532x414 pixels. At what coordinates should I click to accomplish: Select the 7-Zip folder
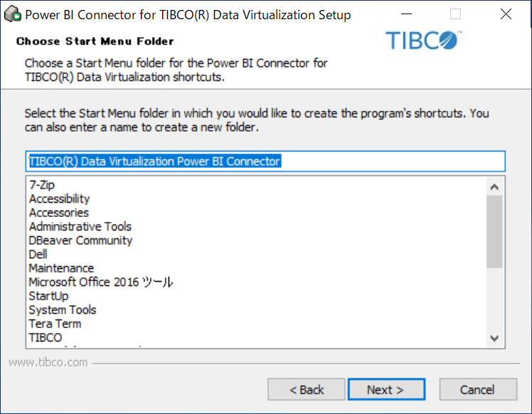42,185
